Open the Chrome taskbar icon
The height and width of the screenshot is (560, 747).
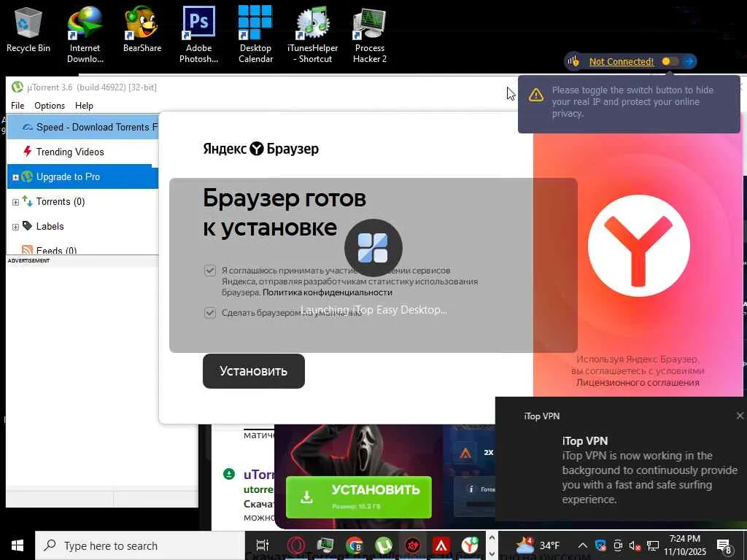click(354, 545)
